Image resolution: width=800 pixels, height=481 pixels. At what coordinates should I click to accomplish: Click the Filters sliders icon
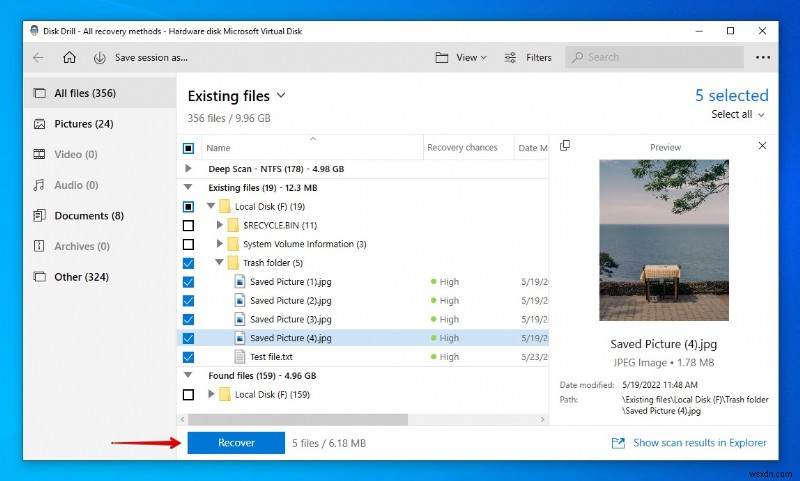511,57
